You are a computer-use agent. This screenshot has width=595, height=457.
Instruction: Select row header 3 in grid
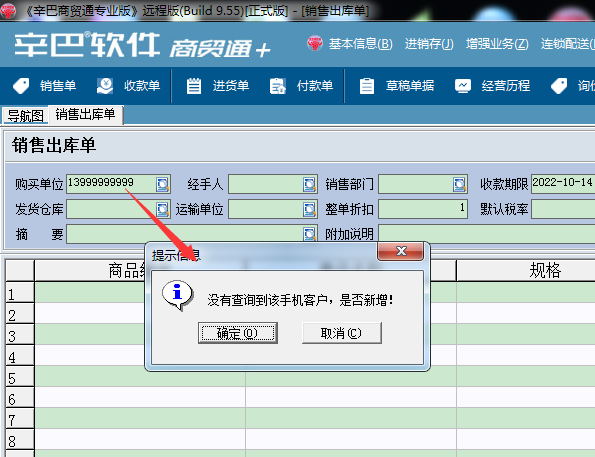point(20,334)
